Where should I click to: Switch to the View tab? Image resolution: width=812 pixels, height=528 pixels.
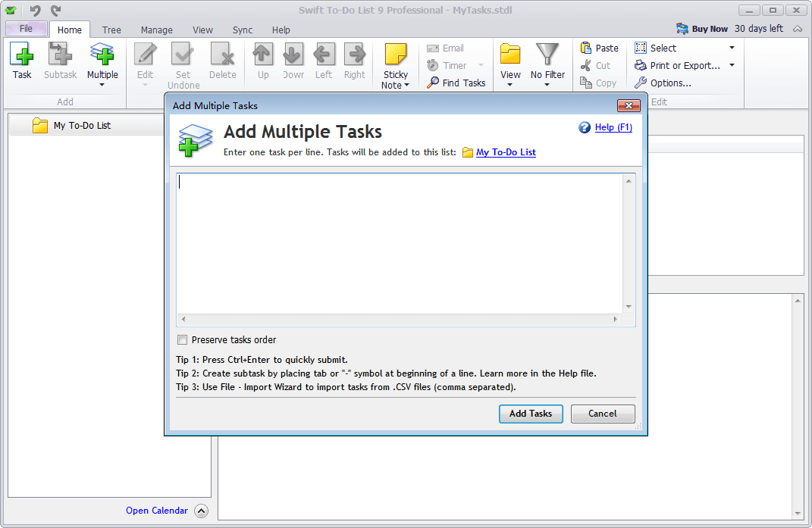pos(202,30)
